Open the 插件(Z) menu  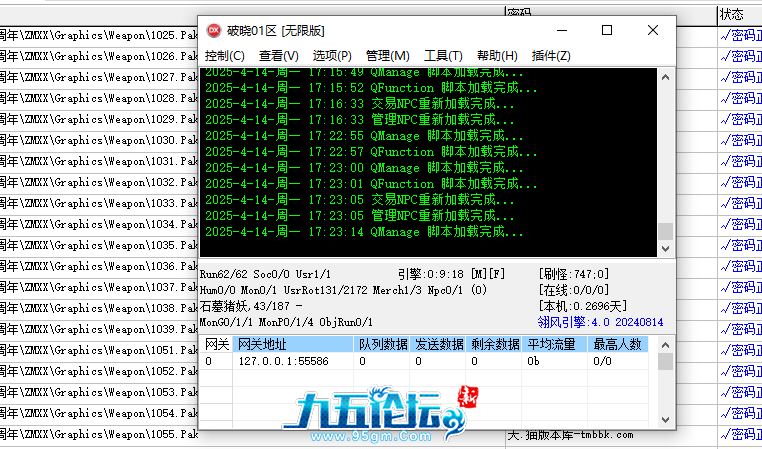click(551, 56)
